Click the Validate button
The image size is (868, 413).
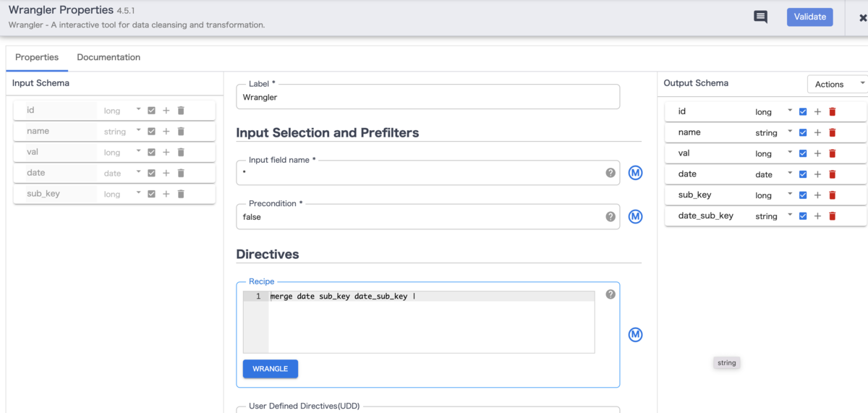click(809, 17)
